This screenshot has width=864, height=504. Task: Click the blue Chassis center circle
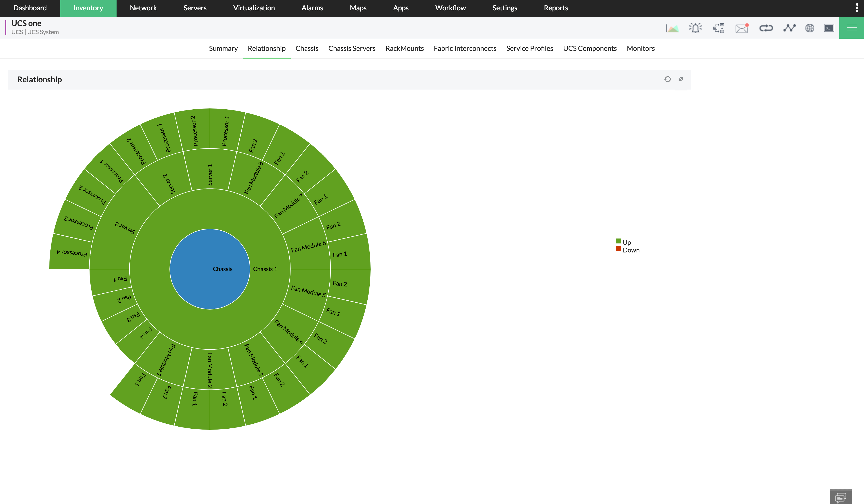pos(209,269)
